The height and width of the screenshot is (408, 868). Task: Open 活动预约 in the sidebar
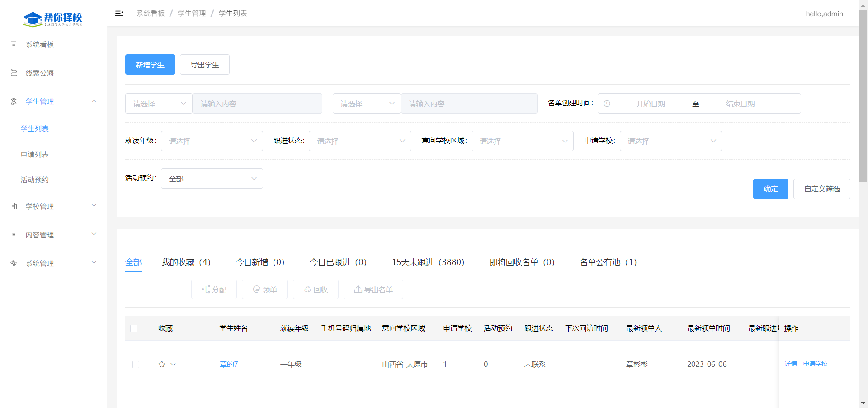click(35, 180)
